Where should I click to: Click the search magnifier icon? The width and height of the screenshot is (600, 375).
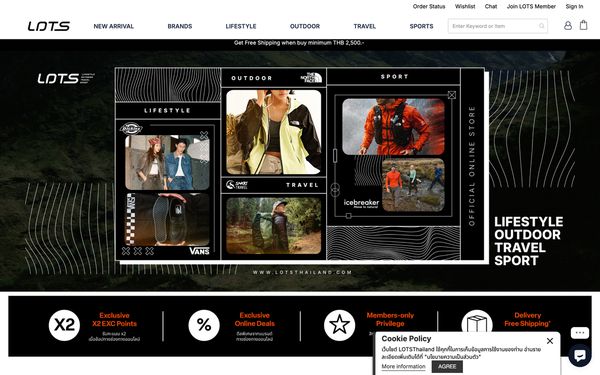(541, 26)
